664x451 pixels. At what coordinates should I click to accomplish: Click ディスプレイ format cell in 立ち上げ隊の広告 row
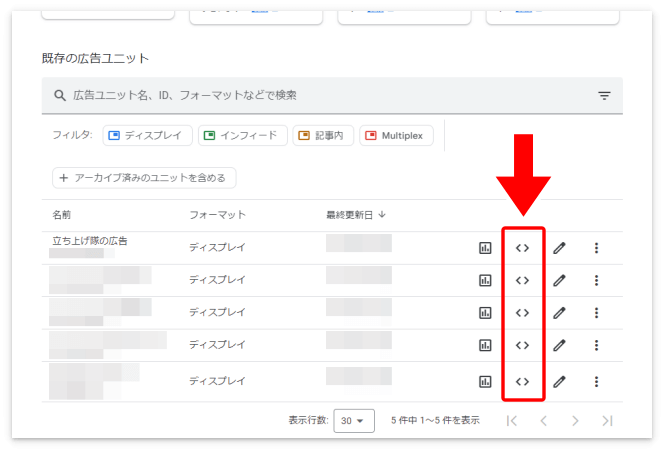pos(217,247)
